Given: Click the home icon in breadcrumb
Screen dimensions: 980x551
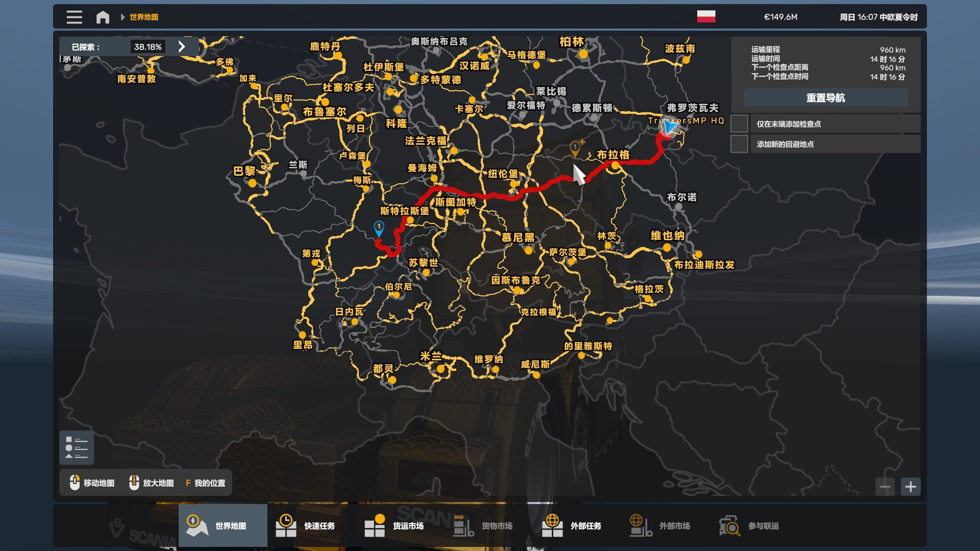Looking at the screenshot, I should [x=103, y=17].
